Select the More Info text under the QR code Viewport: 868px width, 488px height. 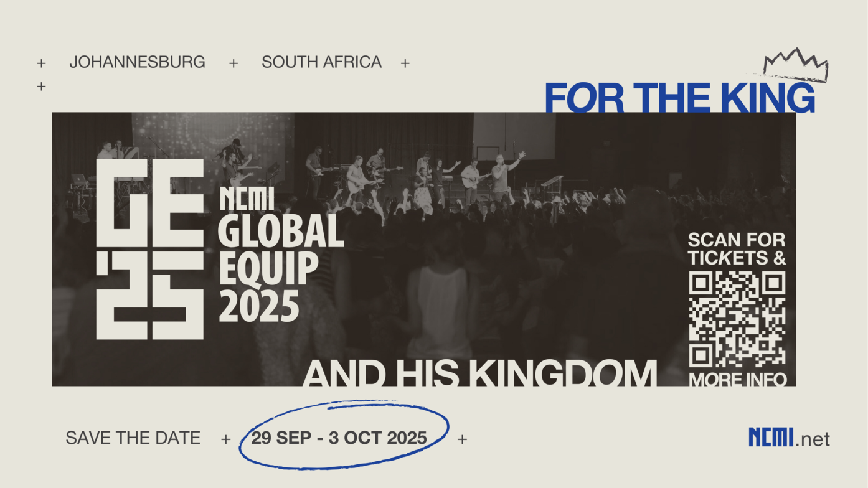[738, 379]
